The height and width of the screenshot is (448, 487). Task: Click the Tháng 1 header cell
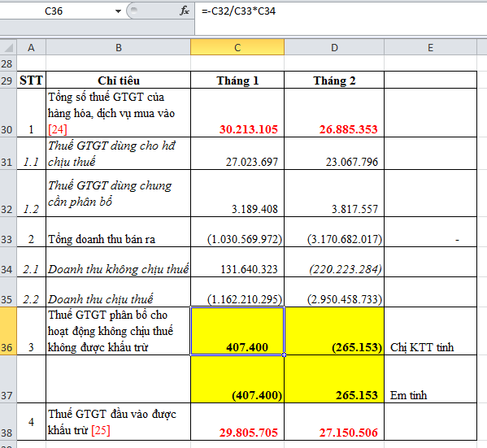(x=237, y=80)
